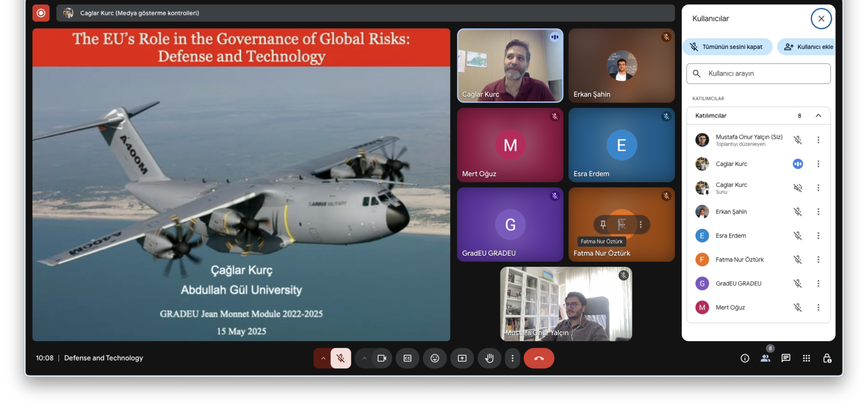Click the red recording indicator
This screenshot has height=408, width=868.
coord(41,13)
